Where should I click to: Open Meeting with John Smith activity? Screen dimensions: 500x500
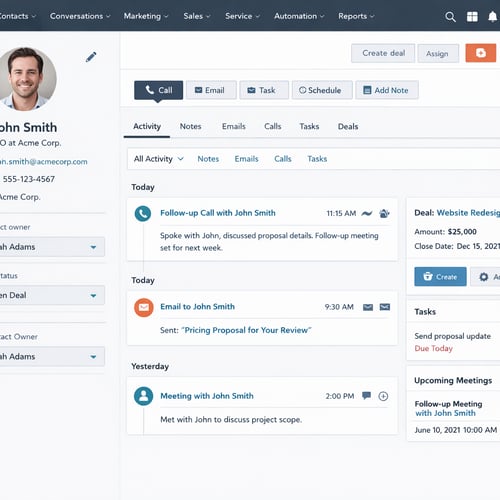coord(207,396)
